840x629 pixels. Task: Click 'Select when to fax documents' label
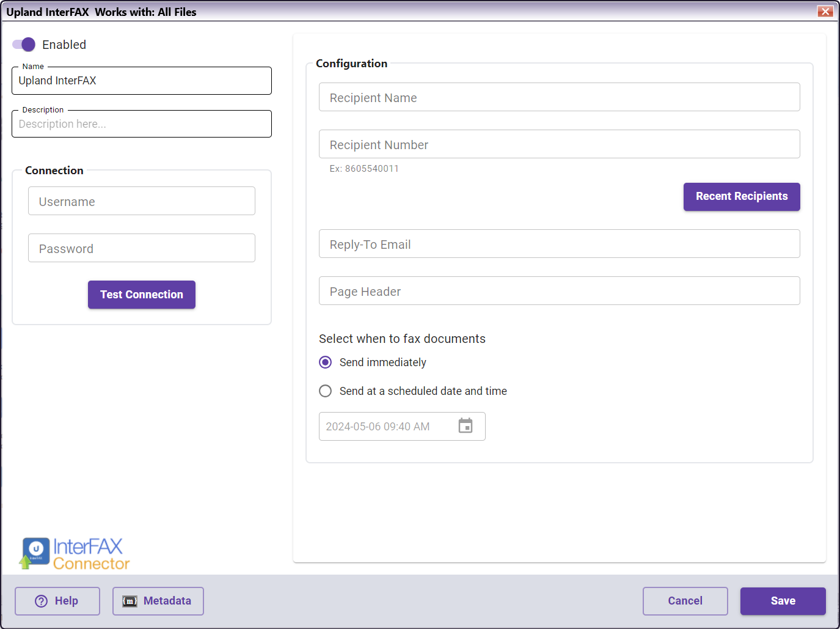point(402,339)
